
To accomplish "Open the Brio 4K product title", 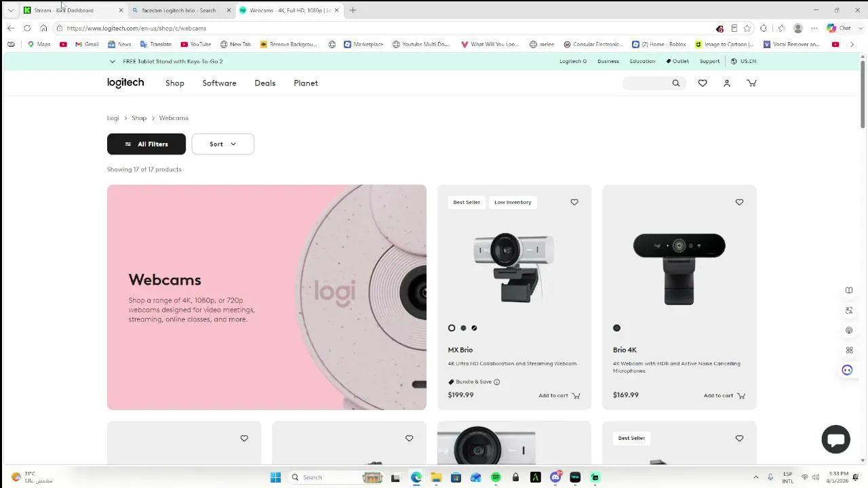I will pyautogui.click(x=625, y=350).
